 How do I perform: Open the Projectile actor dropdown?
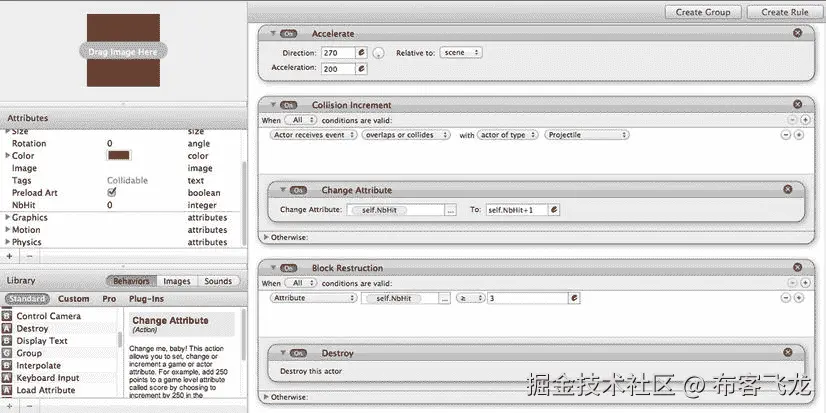pyautogui.click(x=587, y=135)
